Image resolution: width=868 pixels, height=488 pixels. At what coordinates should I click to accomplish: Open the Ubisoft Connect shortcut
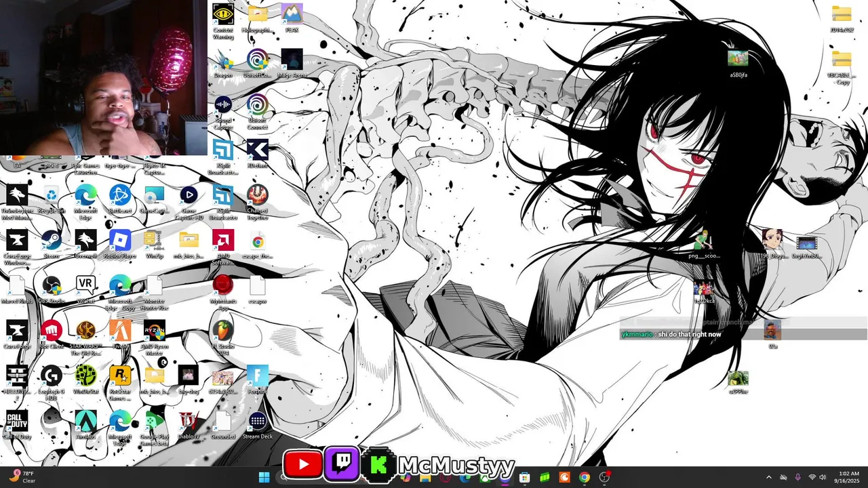point(257,112)
